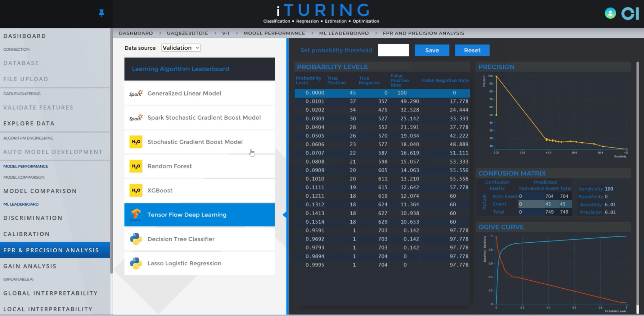644x316 pixels.
Task: Click the blue pin icon in the header
Action: pos(102,13)
